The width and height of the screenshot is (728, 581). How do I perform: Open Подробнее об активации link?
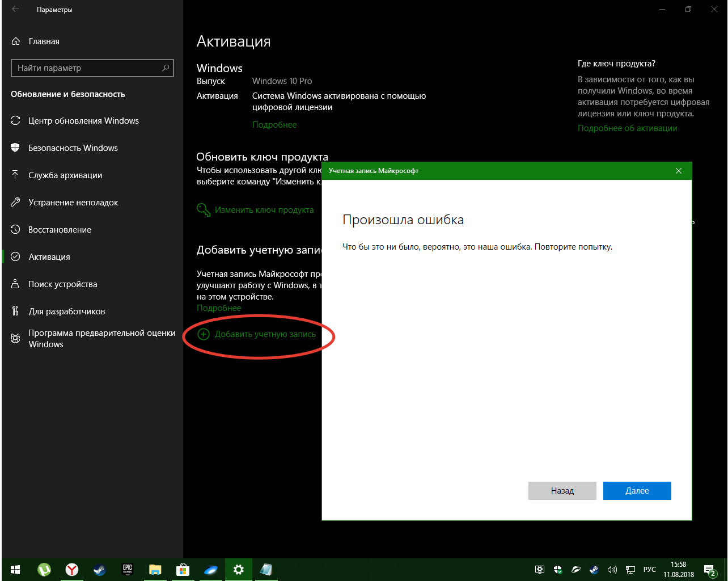628,128
